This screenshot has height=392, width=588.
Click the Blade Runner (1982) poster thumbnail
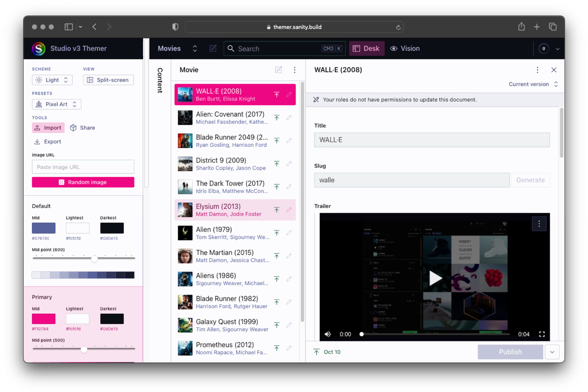[185, 302]
